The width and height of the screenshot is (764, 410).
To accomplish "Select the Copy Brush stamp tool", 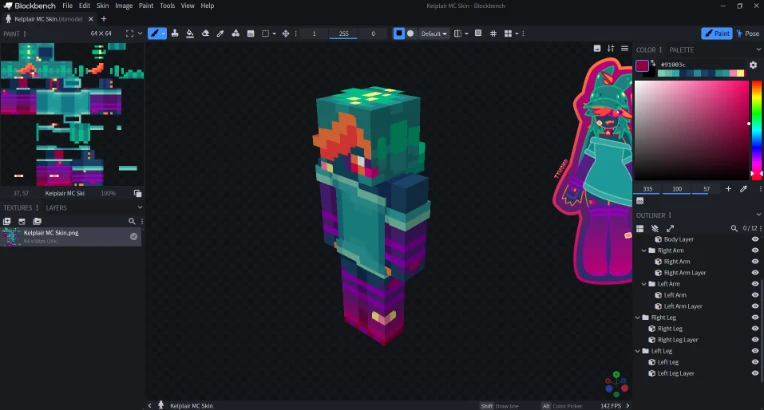I will 174,34.
